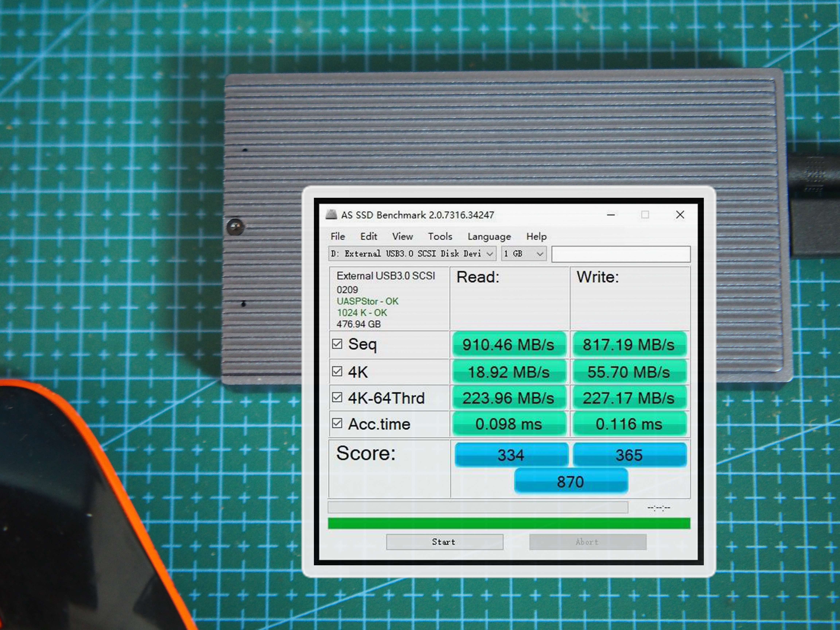The width and height of the screenshot is (840, 630).
Task: Click the Start button
Action: pos(445,542)
